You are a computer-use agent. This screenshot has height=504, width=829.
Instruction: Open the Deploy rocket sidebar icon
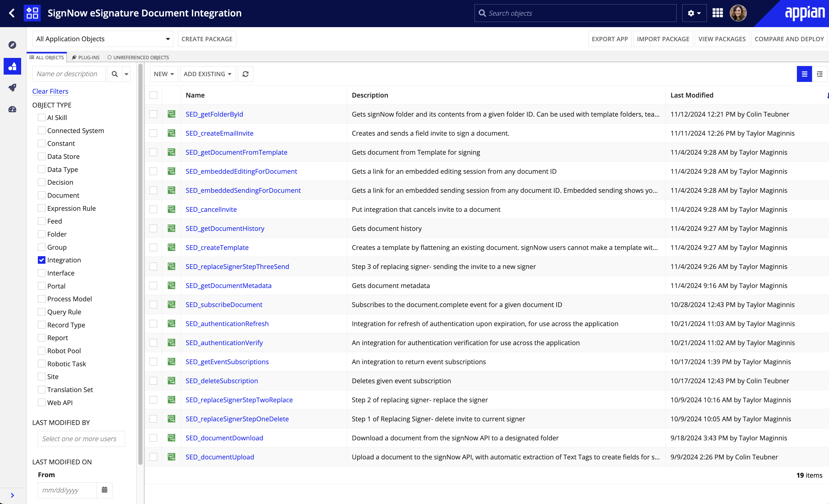pyautogui.click(x=13, y=88)
